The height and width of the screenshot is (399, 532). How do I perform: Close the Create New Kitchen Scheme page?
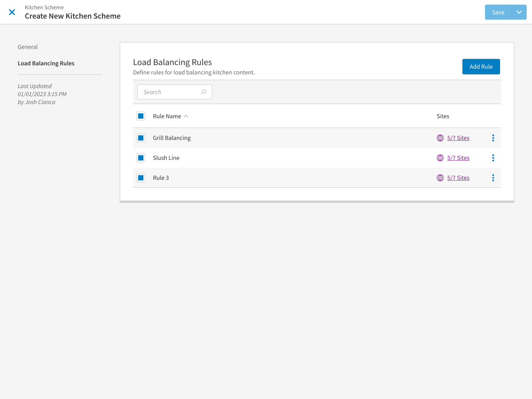[12, 12]
